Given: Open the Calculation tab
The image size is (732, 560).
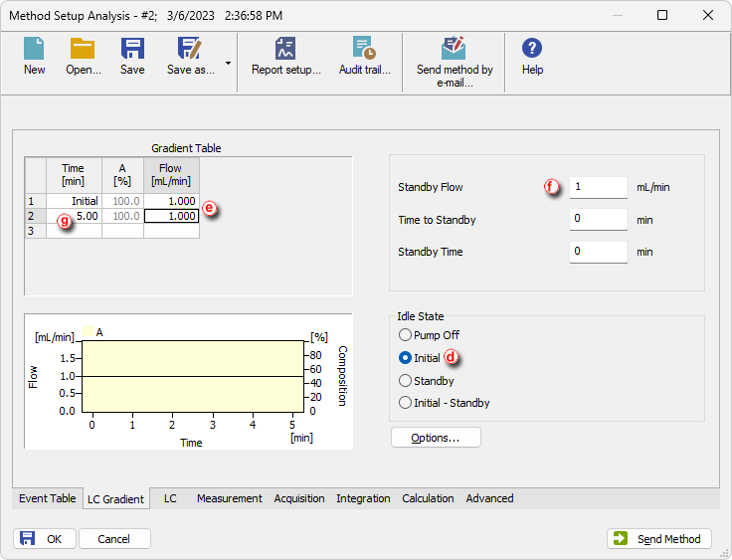Looking at the screenshot, I should (428, 498).
